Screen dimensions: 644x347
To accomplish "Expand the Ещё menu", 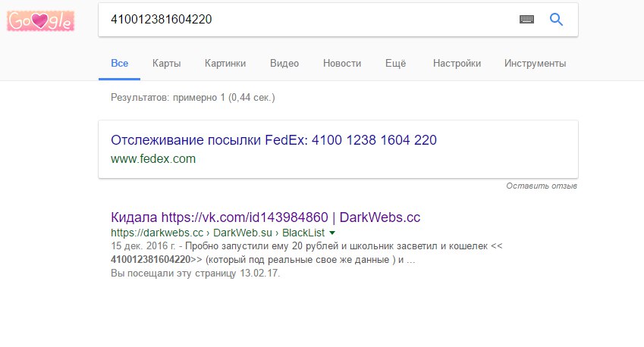I will tap(395, 63).
